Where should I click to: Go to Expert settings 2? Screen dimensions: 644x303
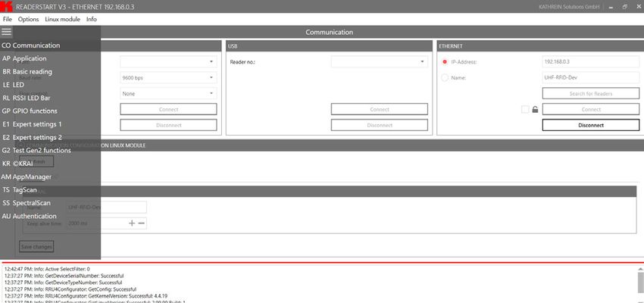(x=50, y=137)
